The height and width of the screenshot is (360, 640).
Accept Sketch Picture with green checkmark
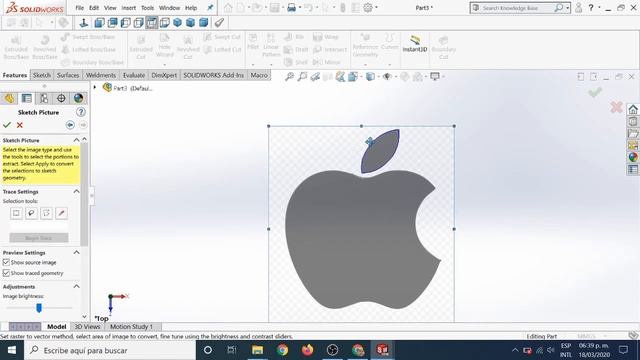pyautogui.click(x=7, y=125)
